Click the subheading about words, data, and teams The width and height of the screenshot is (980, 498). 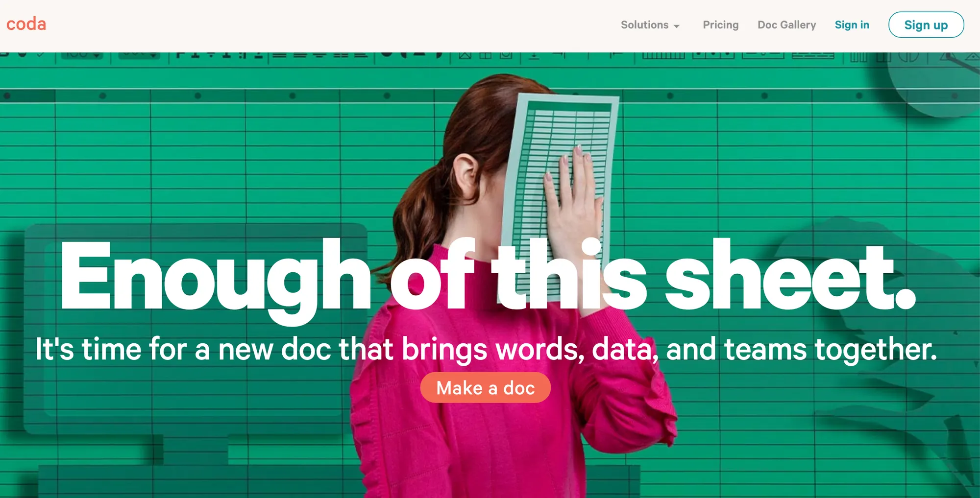[x=486, y=350]
